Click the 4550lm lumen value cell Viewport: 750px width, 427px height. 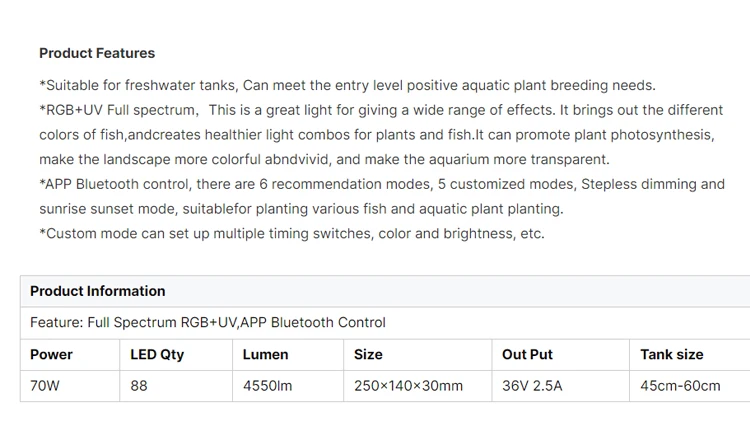(288, 386)
